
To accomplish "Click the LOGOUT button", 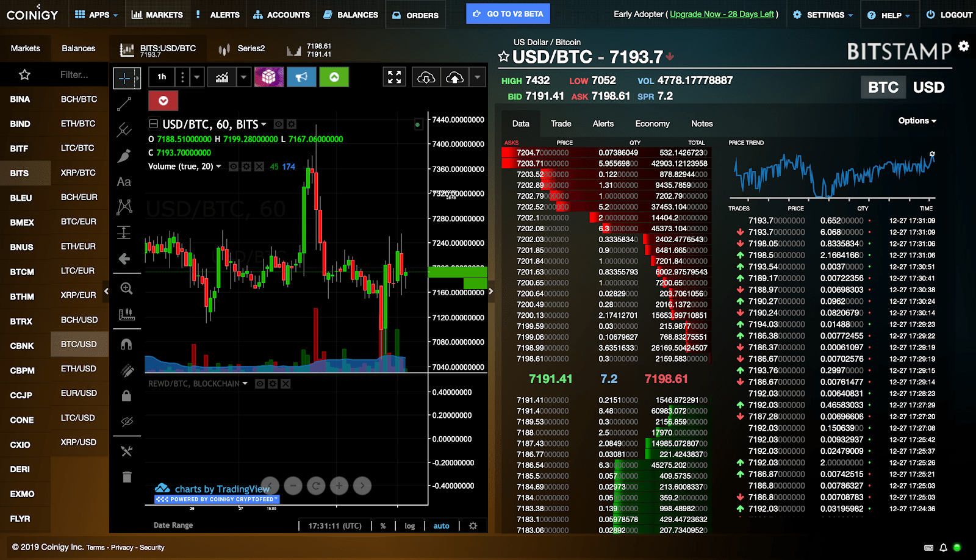I will coord(949,15).
